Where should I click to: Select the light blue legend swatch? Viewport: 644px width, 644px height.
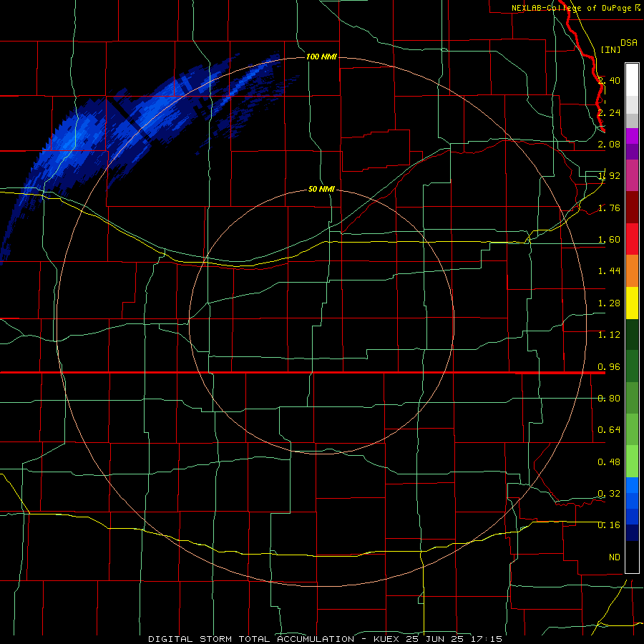tap(632, 485)
